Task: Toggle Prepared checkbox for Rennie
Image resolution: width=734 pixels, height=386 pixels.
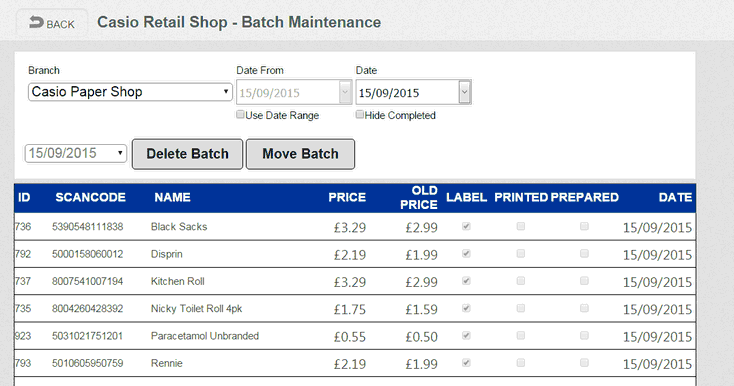Action: tap(584, 363)
